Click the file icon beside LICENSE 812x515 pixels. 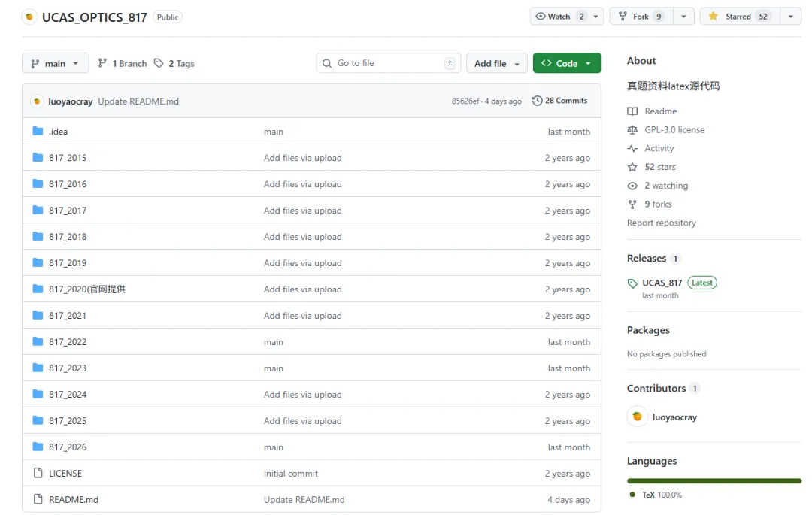(38, 473)
